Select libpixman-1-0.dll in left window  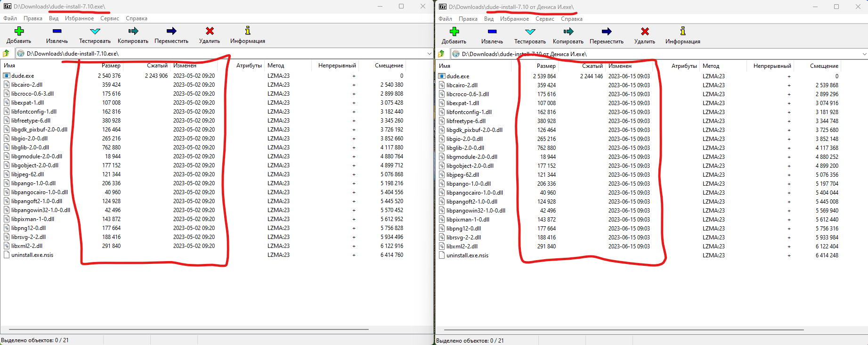point(32,219)
